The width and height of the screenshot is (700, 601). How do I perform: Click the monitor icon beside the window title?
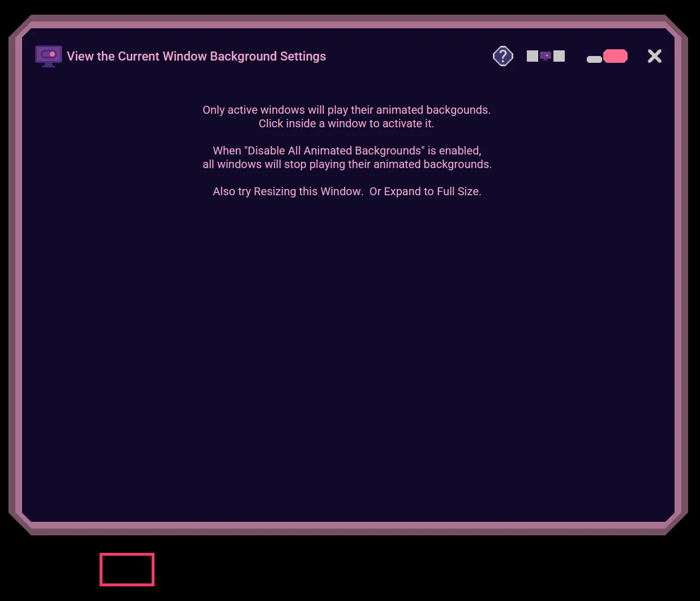pyautogui.click(x=49, y=56)
